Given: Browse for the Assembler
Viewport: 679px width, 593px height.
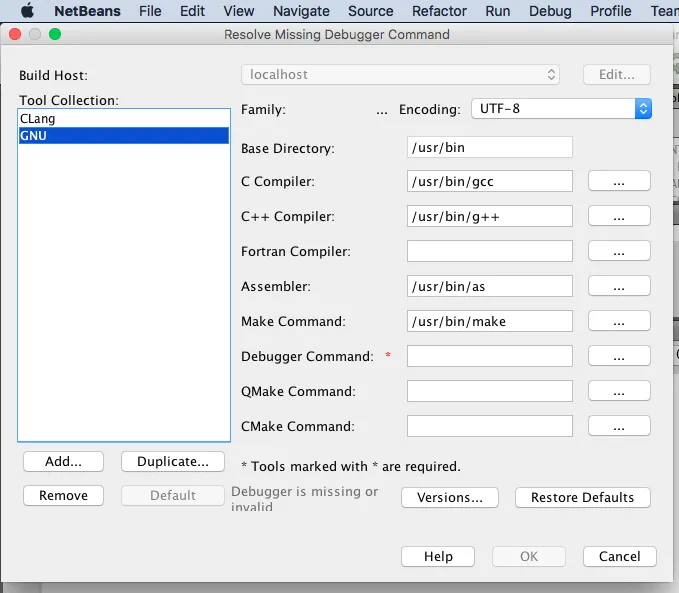Looking at the screenshot, I should (x=619, y=286).
